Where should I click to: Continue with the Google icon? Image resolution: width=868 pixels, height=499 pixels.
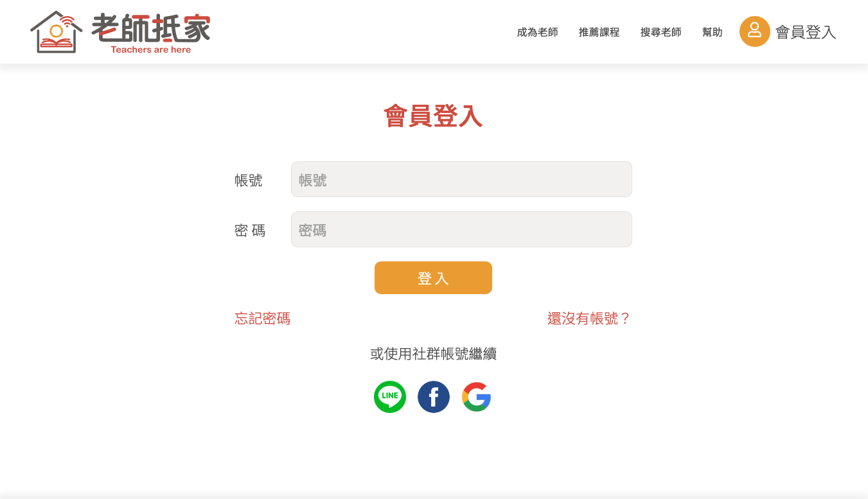point(477,397)
